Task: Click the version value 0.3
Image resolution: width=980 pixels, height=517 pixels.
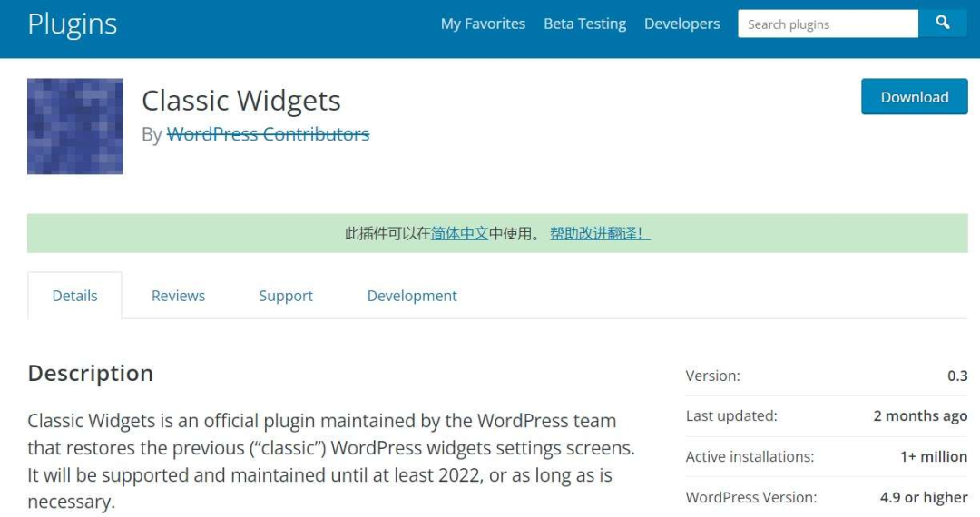Action: 957,376
